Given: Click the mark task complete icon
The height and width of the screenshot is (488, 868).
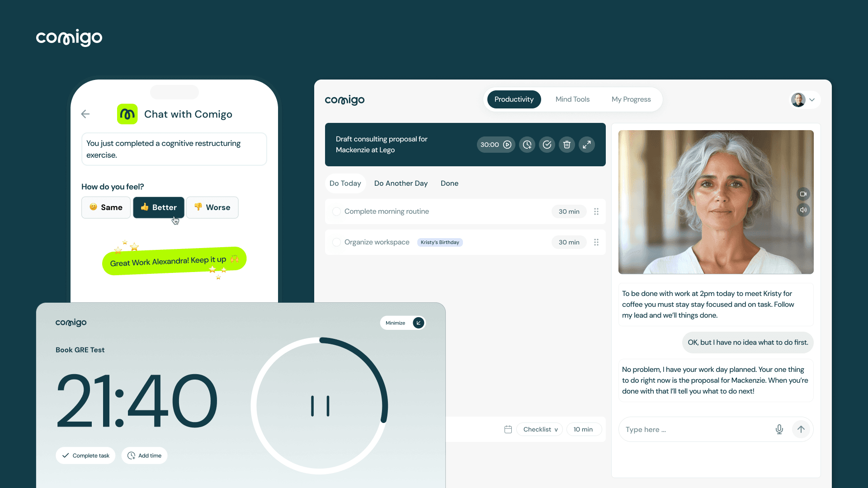Looking at the screenshot, I should coord(546,144).
